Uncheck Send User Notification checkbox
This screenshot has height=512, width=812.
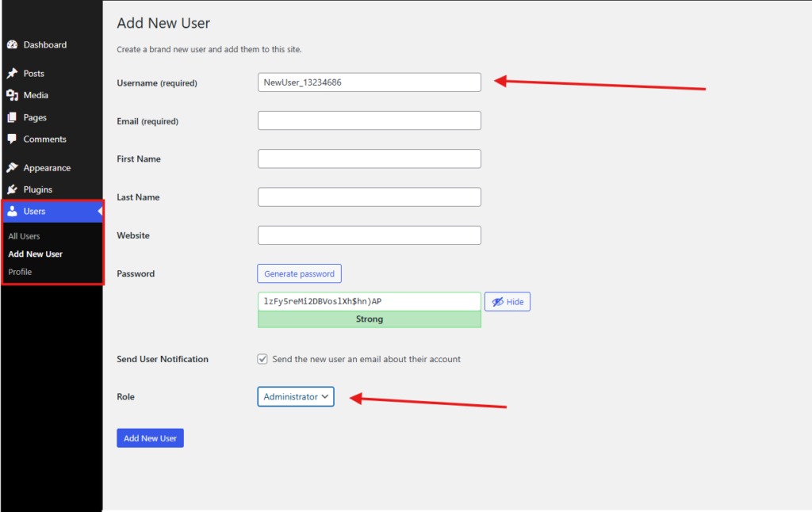point(262,359)
